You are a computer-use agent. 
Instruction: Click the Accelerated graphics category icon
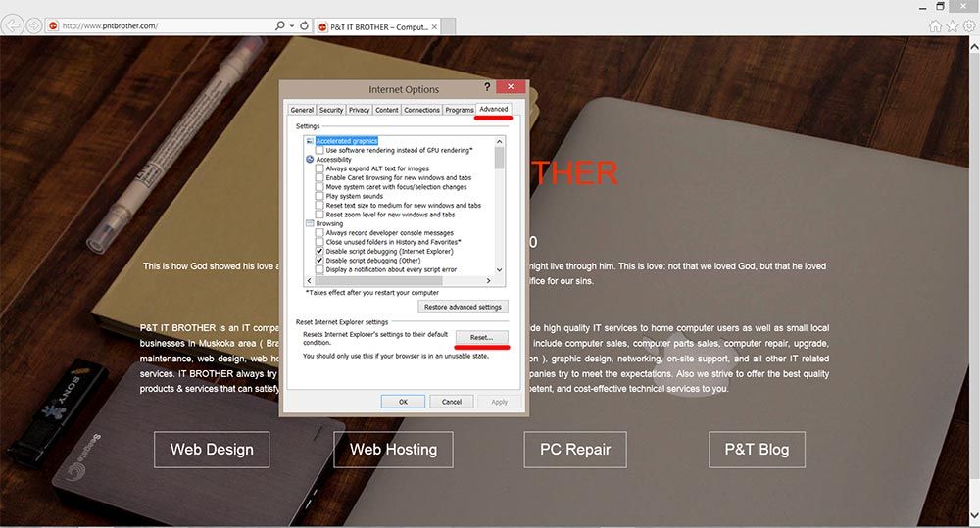310,141
